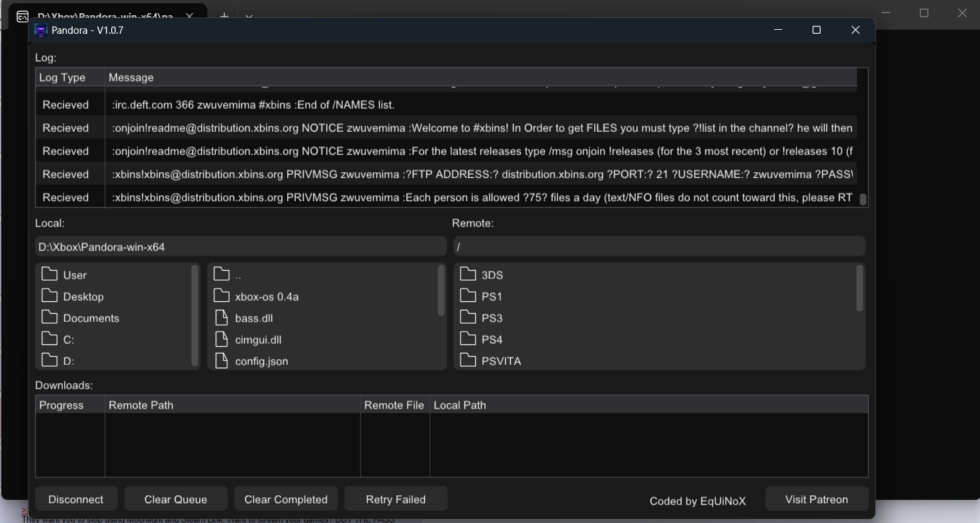
Task: Select the cimgui.dll file icon
Action: (222, 340)
